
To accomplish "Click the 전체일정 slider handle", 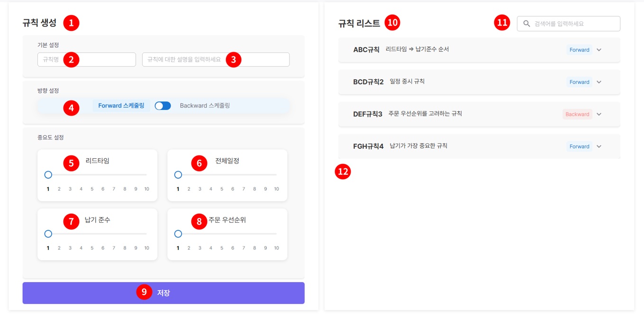I will tap(178, 175).
